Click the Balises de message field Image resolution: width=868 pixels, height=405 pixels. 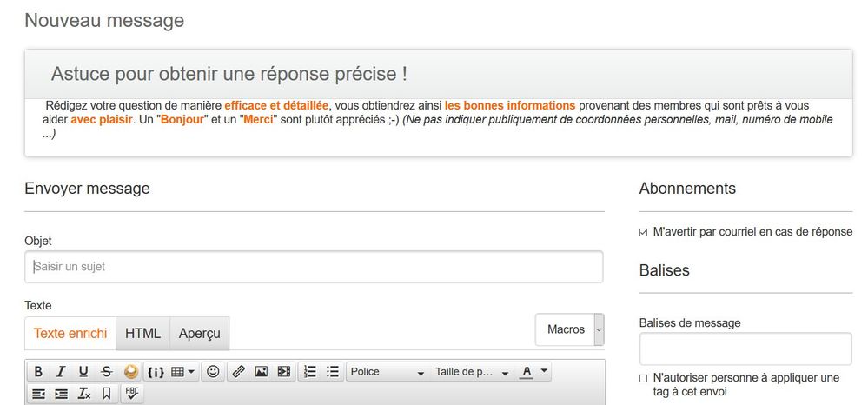(x=745, y=349)
